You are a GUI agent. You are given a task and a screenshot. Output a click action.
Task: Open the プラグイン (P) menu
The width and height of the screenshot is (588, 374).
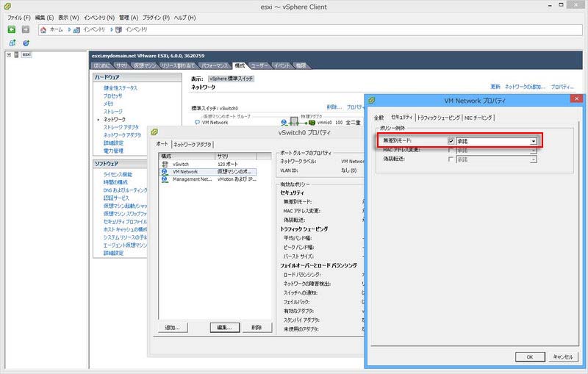point(156,18)
